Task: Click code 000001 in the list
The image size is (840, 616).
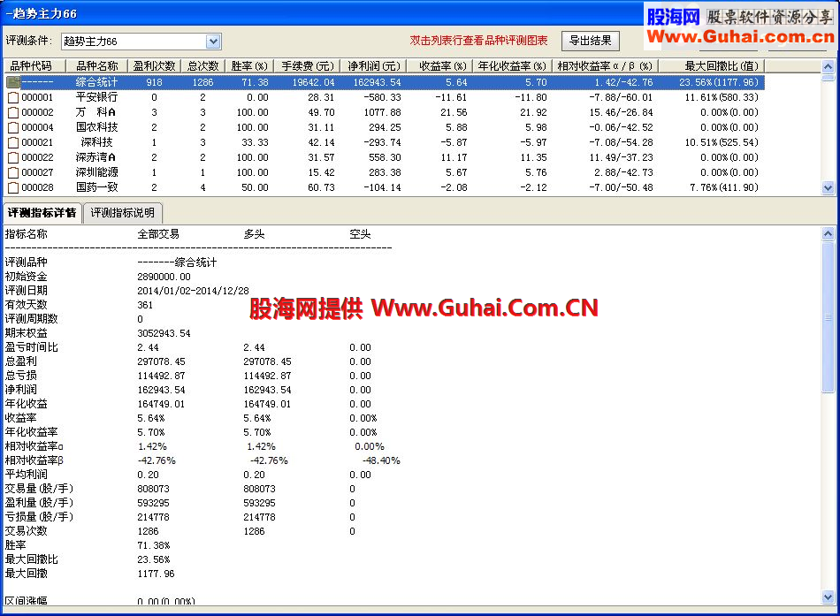Action: click(x=37, y=97)
